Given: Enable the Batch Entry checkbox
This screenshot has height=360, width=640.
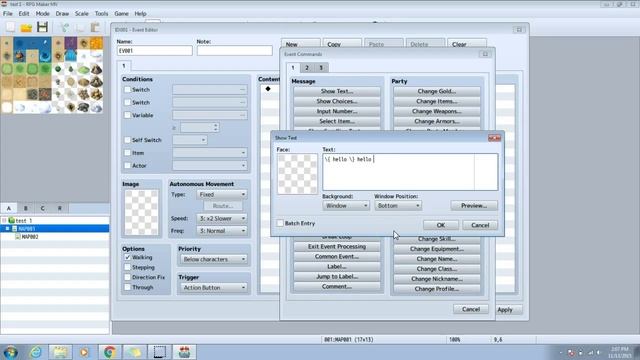Looking at the screenshot, I should pos(280,223).
